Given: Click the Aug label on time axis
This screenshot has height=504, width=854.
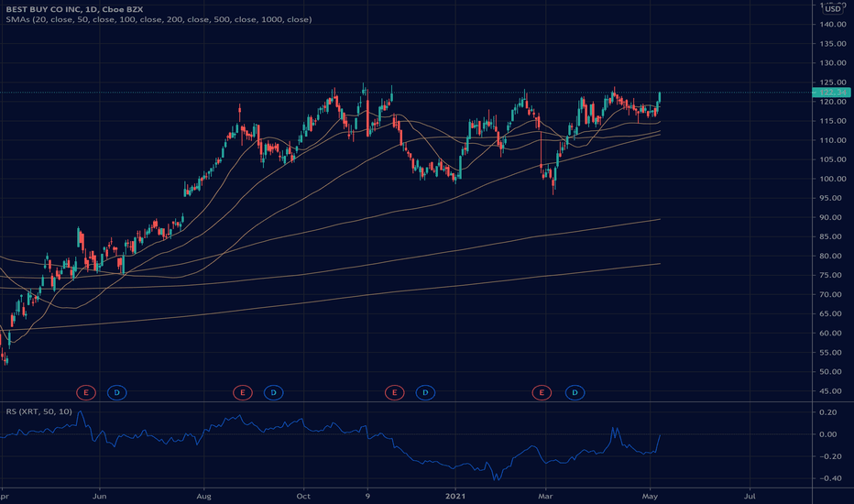Looking at the screenshot, I should coord(203,497).
